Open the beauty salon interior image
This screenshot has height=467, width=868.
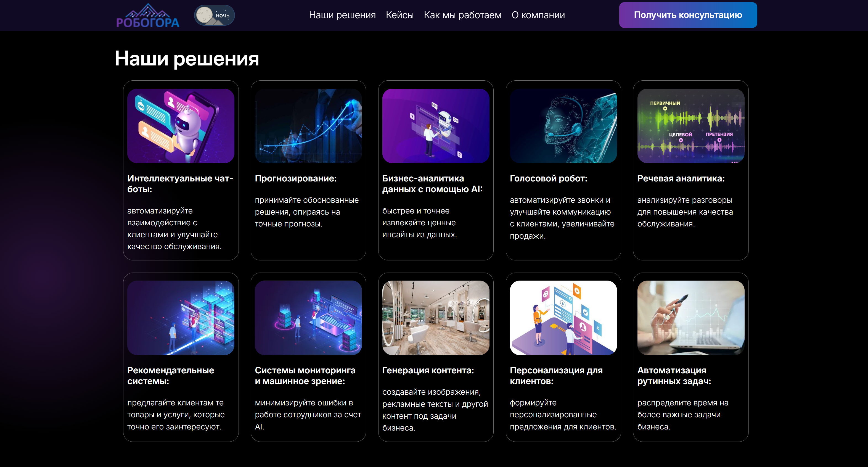click(436, 318)
